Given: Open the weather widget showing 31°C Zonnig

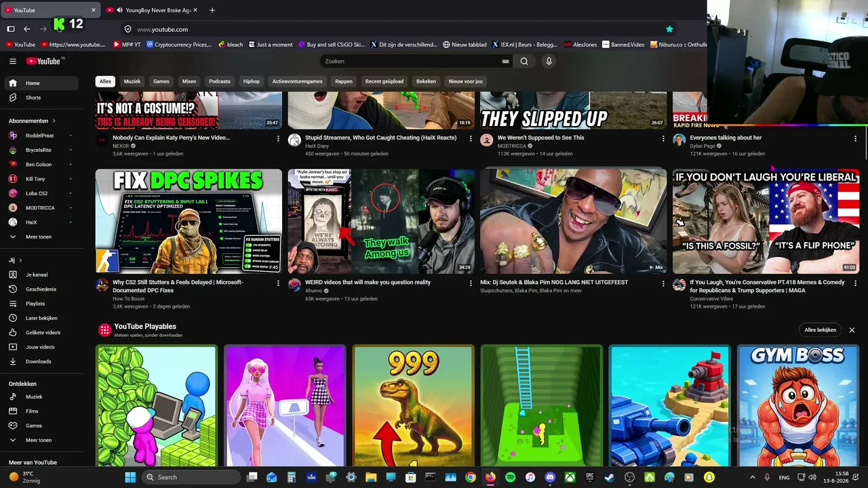Looking at the screenshot, I should pyautogui.click(x=26, y=477).
